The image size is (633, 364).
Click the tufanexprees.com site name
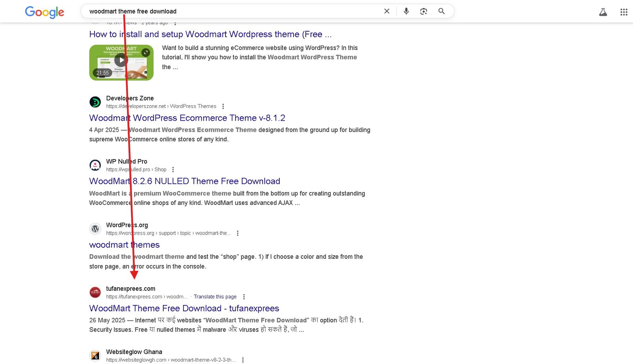(x=131, y=289)
